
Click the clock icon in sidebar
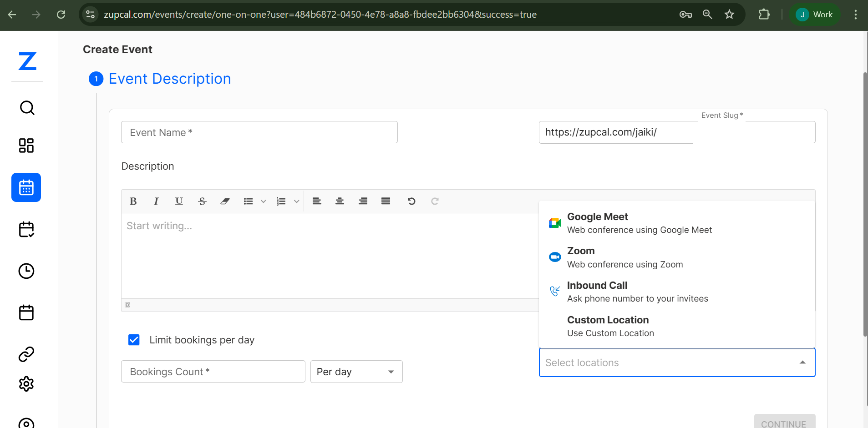pos(26,271)
